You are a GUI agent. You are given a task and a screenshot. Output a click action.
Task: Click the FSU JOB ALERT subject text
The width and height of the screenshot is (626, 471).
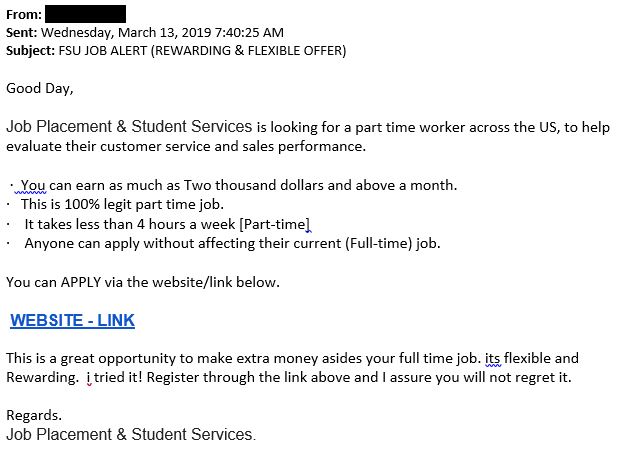click(202, 51)
